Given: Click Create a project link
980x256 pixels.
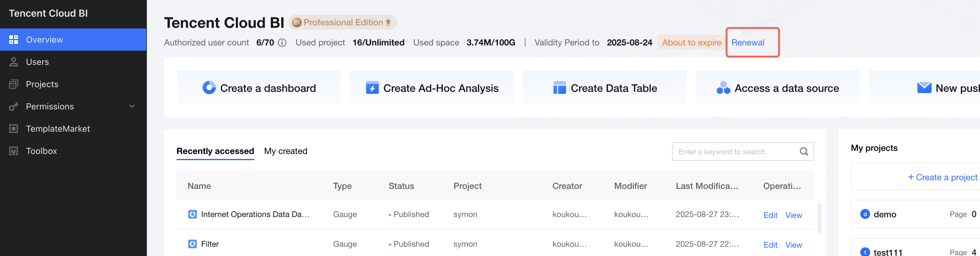Looking at the screenshot, I should click(942, 177).
